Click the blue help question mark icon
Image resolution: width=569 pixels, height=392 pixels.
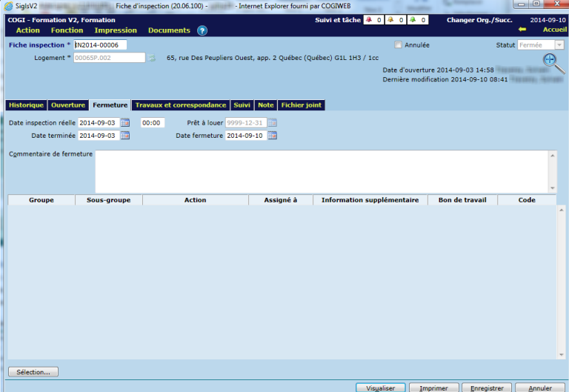[202, 30]
